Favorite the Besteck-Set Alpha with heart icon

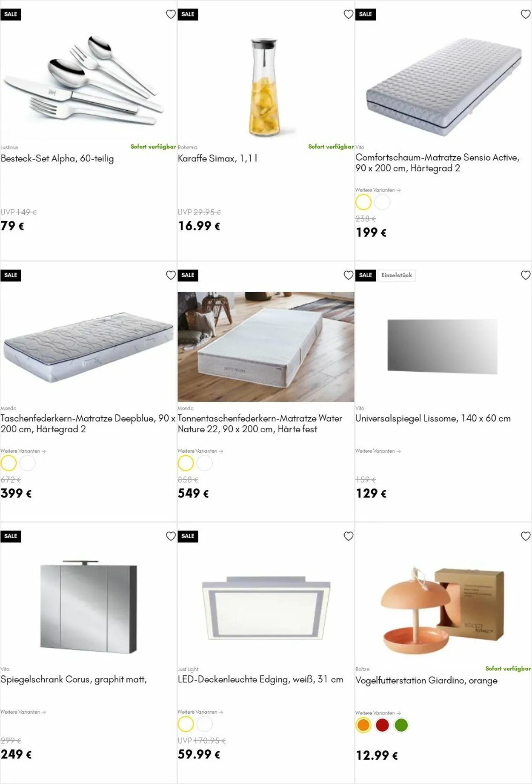pos(171,14)
